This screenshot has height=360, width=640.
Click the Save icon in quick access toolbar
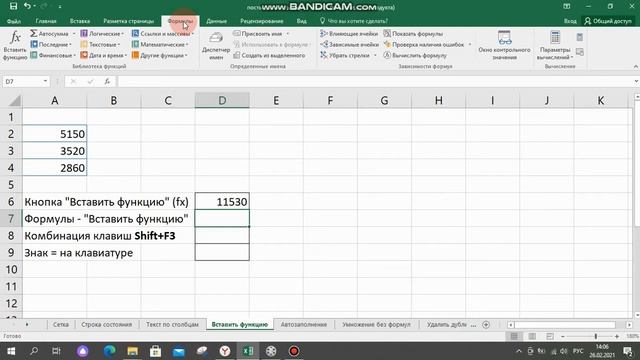click(13, 6)
